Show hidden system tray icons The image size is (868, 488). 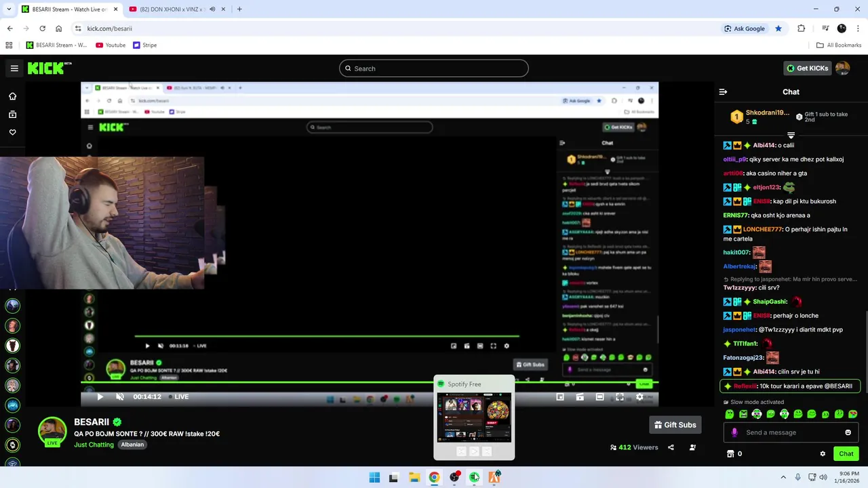click(x=783, y=477)
